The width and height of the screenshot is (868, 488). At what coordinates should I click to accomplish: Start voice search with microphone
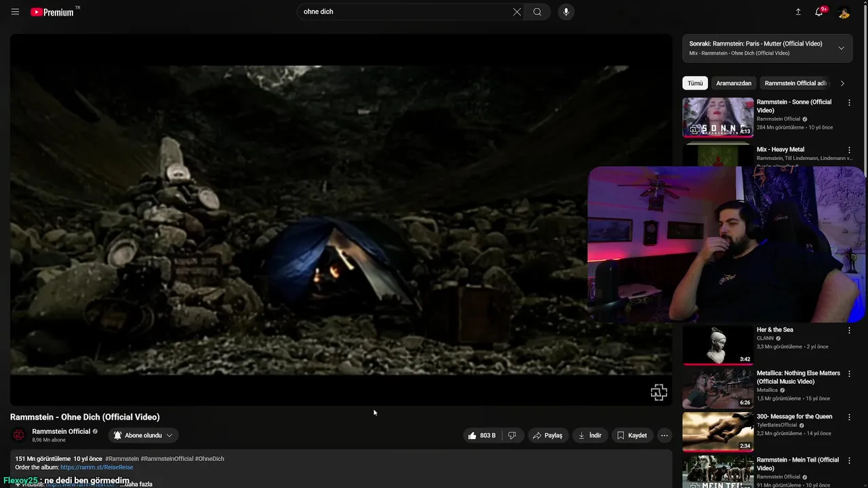coord(566,12)
